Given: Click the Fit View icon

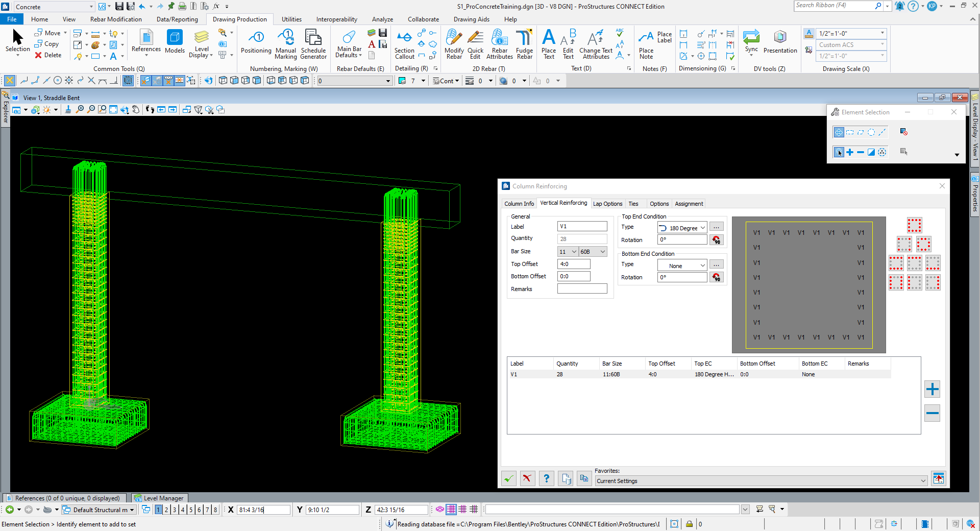Looking at the screenshot, I should click(x=113, y=110).
